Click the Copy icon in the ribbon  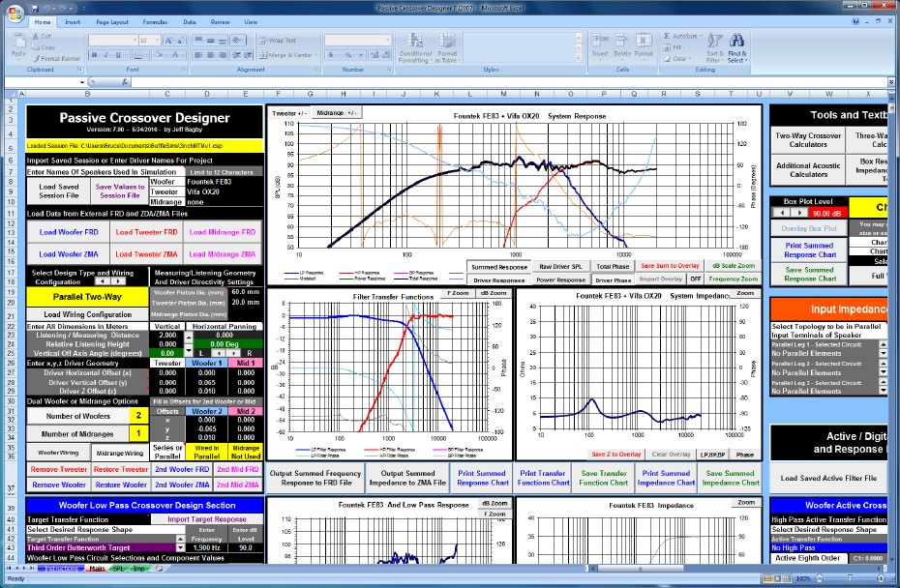[36, 47]
